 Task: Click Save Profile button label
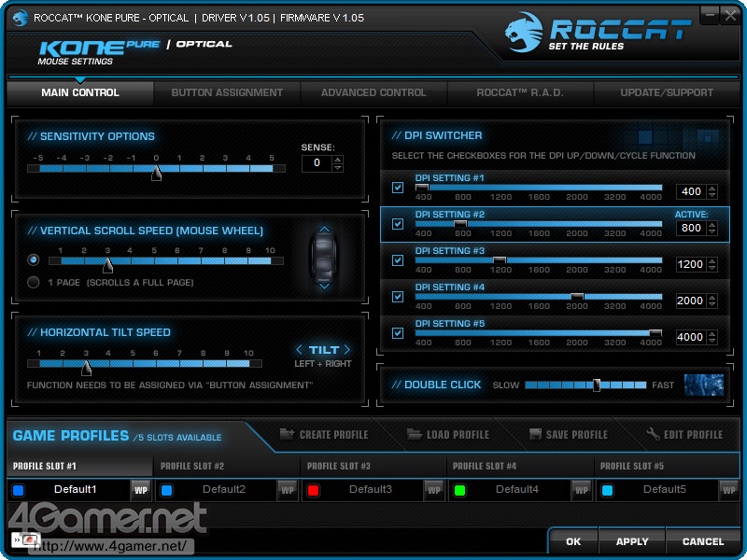pyautogui.click(x=577, y=435)
